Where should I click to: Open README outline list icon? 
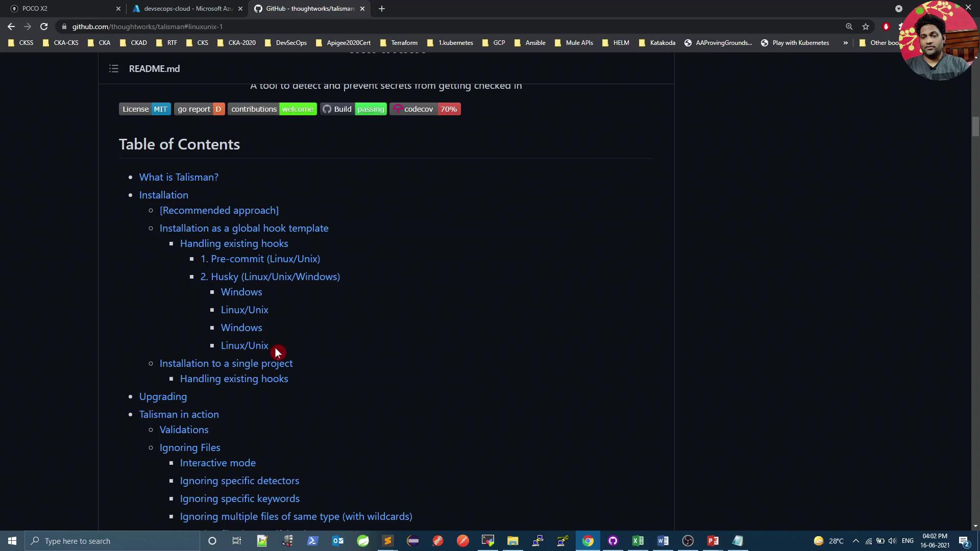click(114, 68)
